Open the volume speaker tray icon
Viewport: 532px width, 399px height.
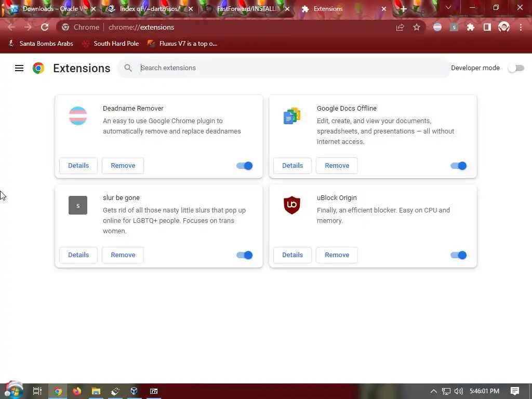pos(458,391)
